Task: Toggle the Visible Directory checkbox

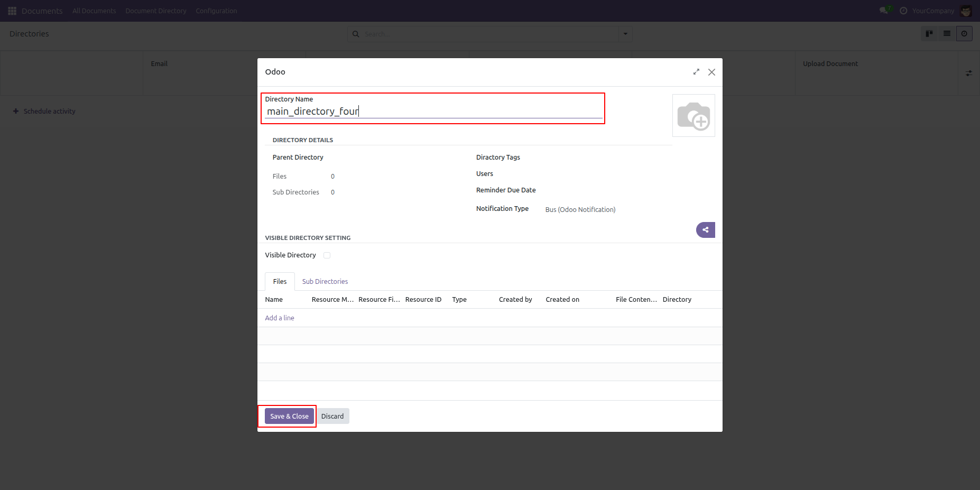Action: click(327, 255)
